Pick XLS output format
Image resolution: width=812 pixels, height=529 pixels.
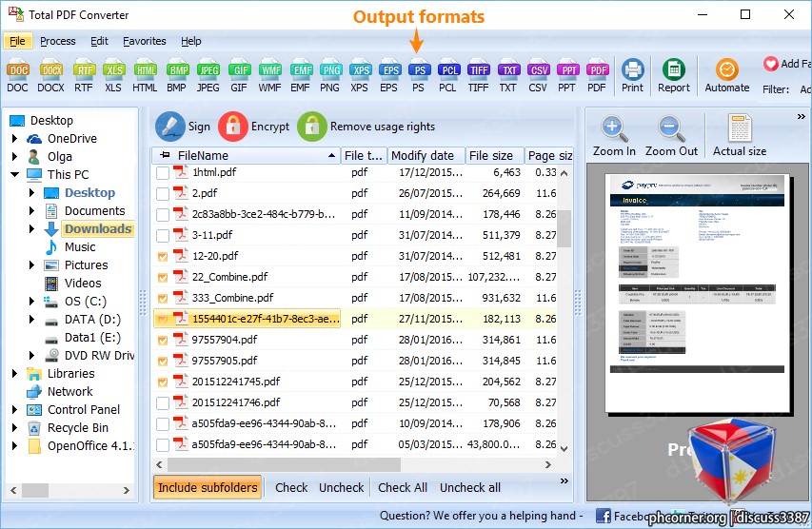(113, 76)
